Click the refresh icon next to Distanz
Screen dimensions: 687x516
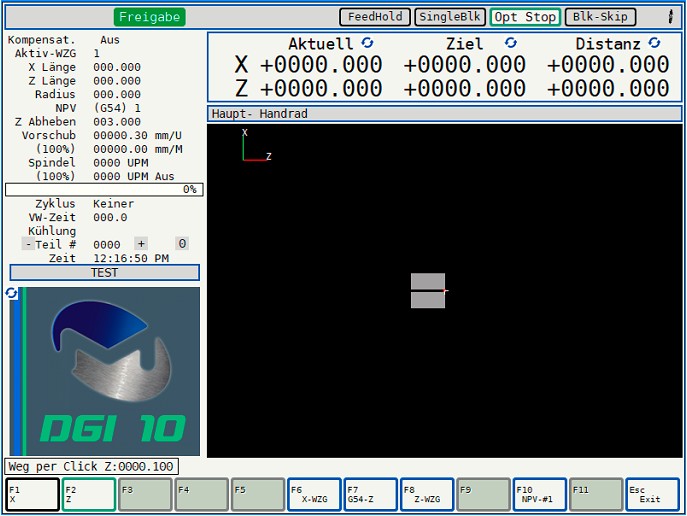point(654,42)
